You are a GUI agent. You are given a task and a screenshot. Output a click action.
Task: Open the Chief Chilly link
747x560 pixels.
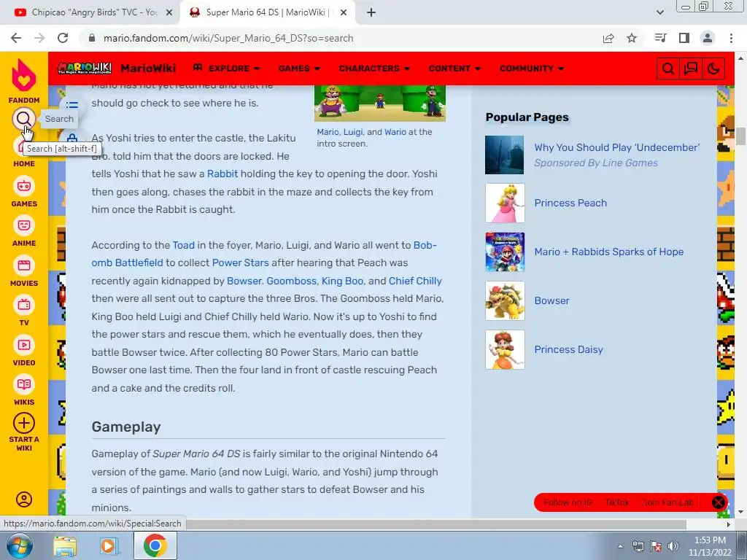tap(415, 281)
